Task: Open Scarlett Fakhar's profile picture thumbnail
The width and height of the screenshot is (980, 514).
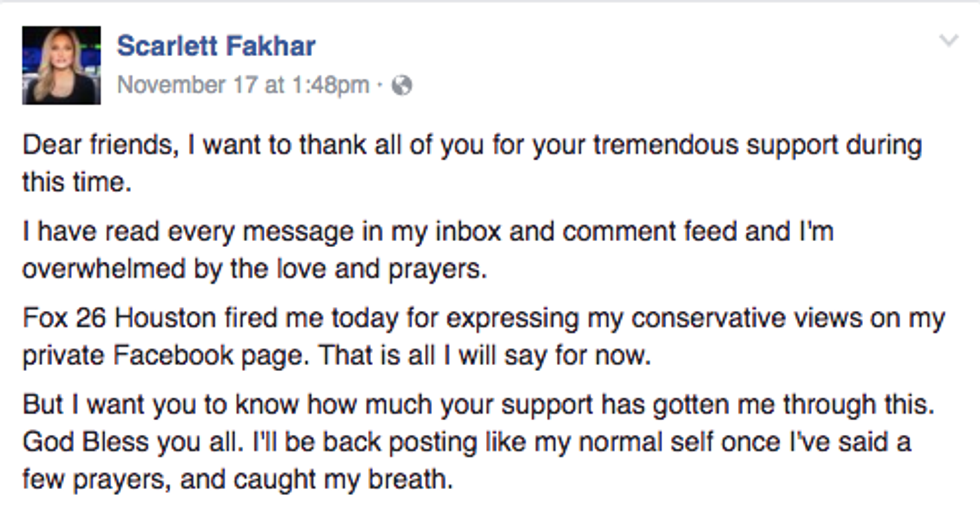Action: (61, 65)
